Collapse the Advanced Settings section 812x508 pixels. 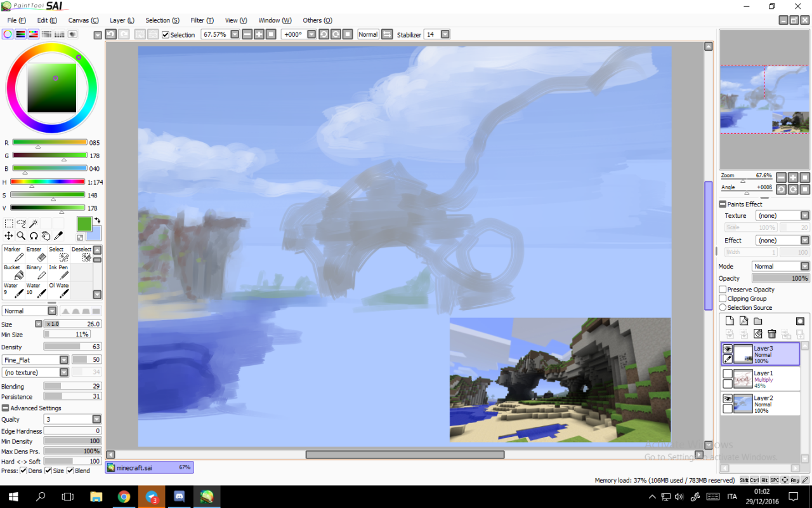click(5, 408)
